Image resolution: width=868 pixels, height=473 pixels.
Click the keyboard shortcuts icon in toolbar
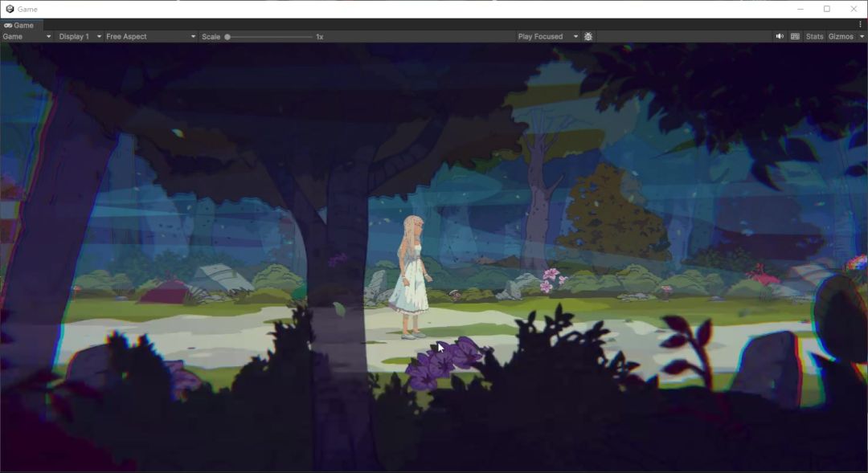coord(795,37)
